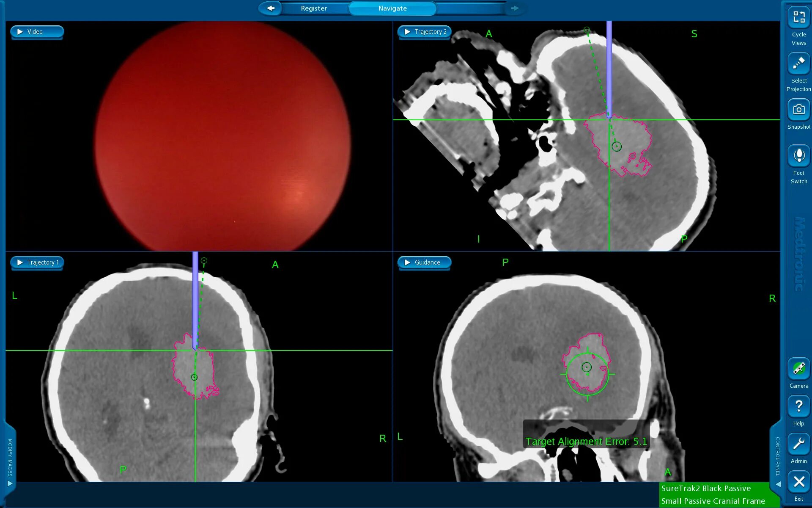Click the entry point marker in Trajectory 2
This screenshot has height=508, width=812.
pos(587,30)
